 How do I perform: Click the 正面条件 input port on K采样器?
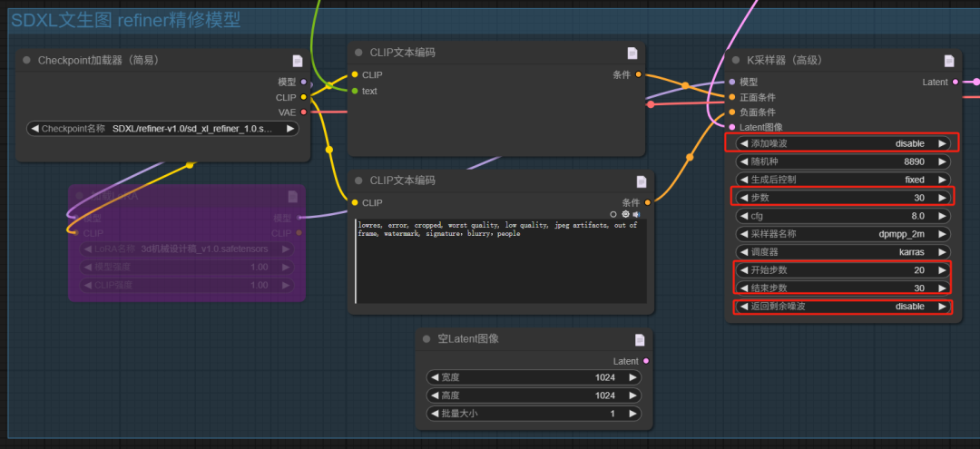coord(732,97)
